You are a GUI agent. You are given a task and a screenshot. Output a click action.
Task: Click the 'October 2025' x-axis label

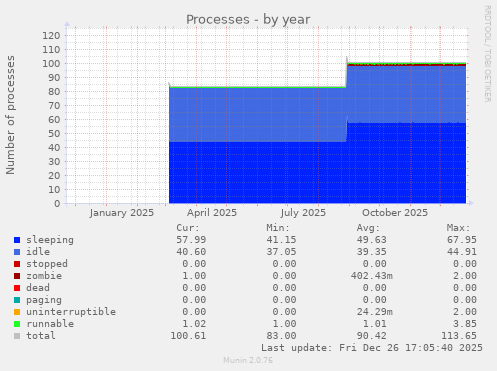pyautogui.click(x=395, y=213)
